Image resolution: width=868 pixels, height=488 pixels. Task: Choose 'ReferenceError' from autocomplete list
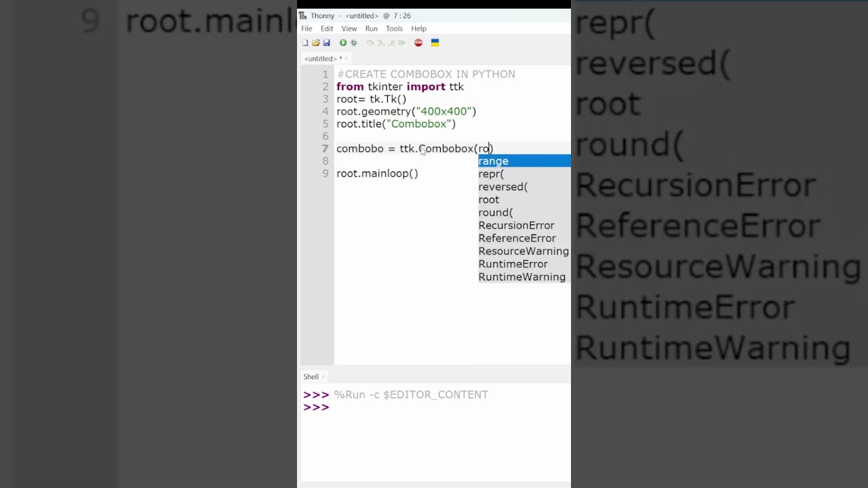click(x=524, y=239)
